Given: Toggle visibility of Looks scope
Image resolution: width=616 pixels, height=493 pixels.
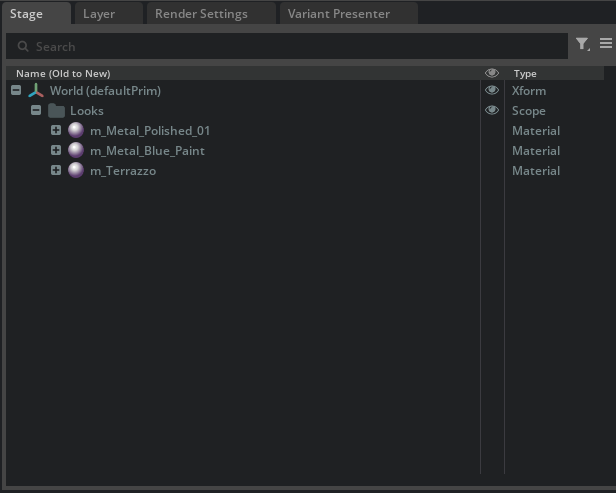Looking at the screenshot, I should coord(492,111).
